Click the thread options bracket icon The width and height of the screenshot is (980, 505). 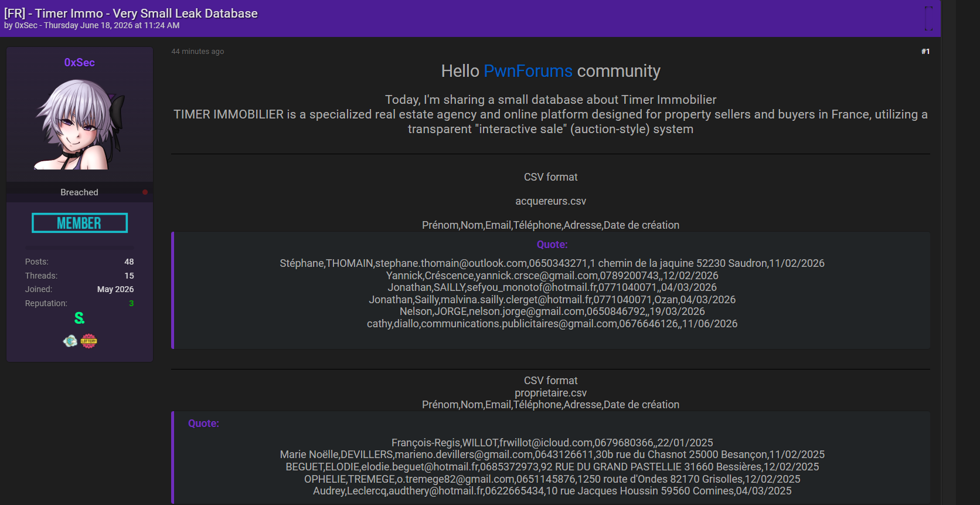(928, 18)
